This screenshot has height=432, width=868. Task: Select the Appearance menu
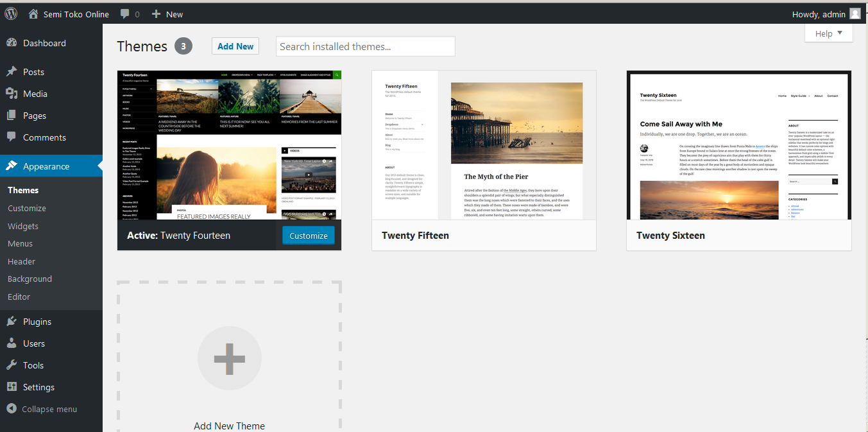click(x=46, y=166)
